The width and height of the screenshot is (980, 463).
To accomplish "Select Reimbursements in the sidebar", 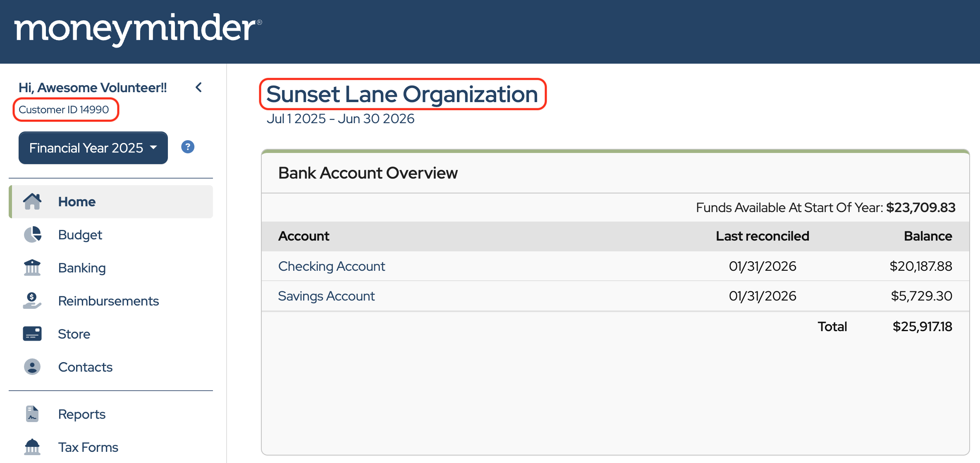I will 108,301.
